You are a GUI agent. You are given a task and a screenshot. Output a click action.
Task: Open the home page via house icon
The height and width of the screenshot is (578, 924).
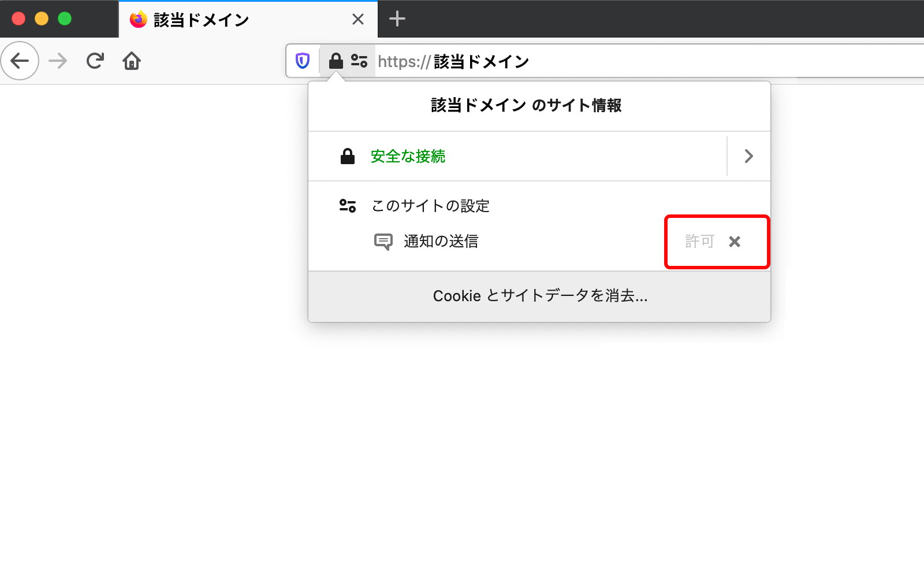coord(132,61)
